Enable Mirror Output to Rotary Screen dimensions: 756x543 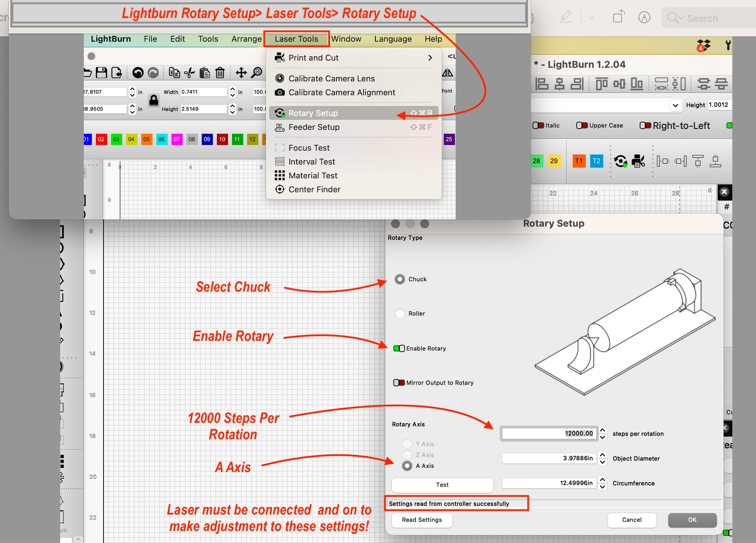[399, 383]
